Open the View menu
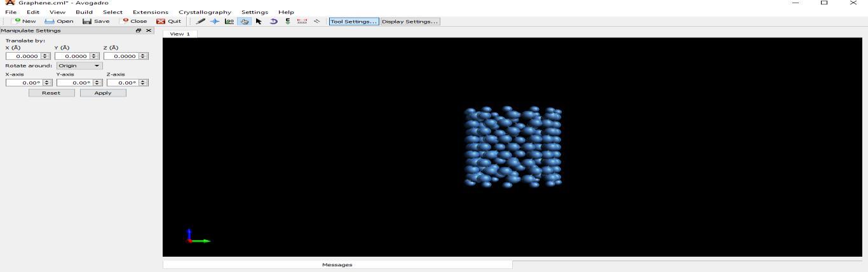 pyautogui.click(x=57, y=11)
